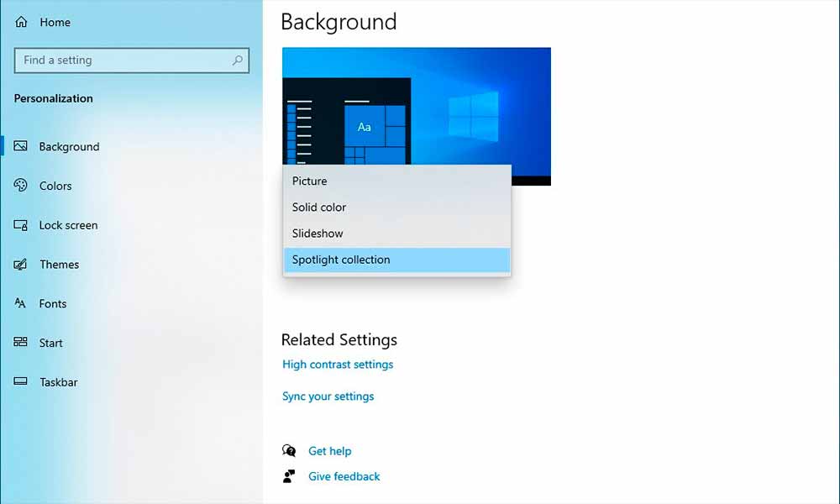Select Spotlight collection from the dropdown
840x504 pixels.
(x=340, y=260)
